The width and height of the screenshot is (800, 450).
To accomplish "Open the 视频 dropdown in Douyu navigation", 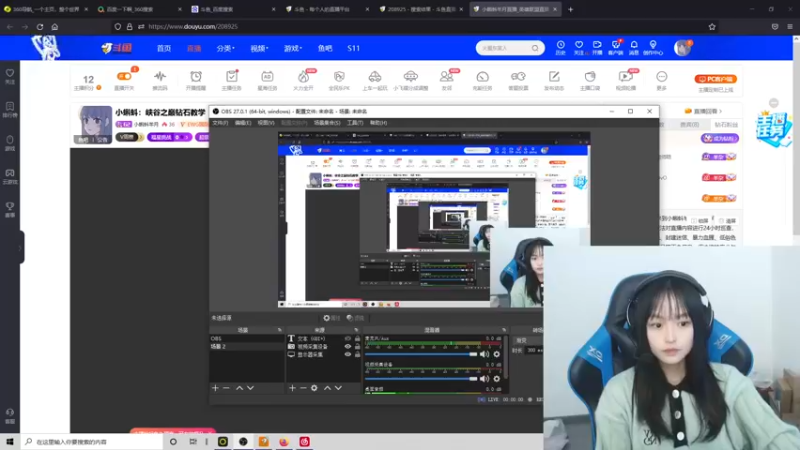I will 259,48.
